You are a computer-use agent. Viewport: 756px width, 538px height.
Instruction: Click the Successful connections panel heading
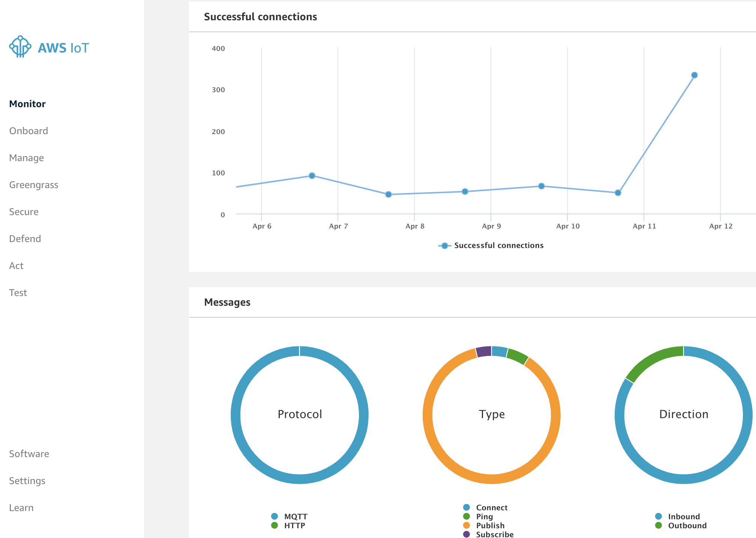click(x=261, y=17)
